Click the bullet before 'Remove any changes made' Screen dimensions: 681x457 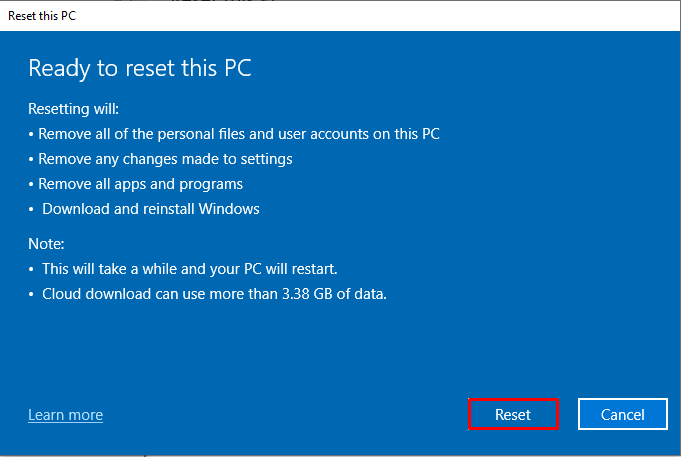(x=31, y=159)
